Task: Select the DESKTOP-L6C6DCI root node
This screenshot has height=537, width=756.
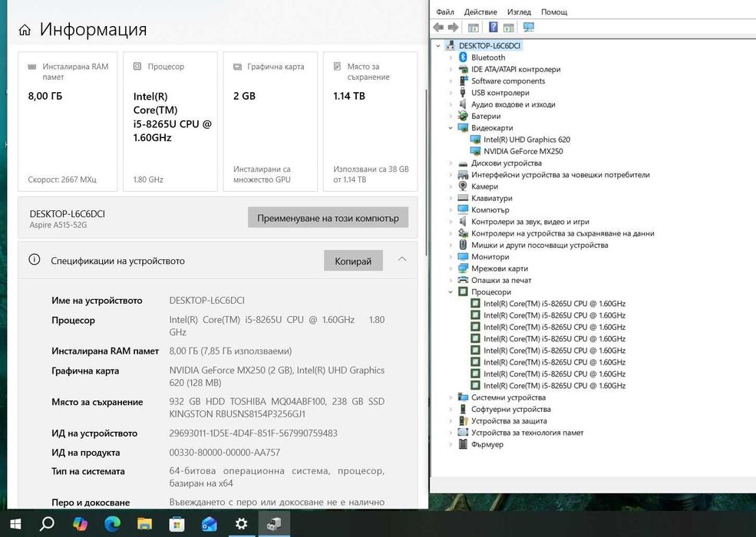Action: coord(490,46)
